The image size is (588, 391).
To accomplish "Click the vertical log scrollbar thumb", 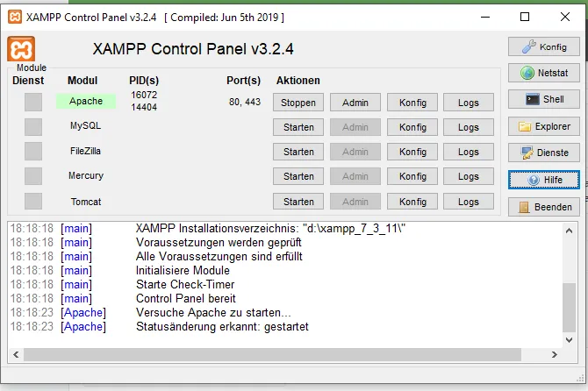I will coord(569,307).
